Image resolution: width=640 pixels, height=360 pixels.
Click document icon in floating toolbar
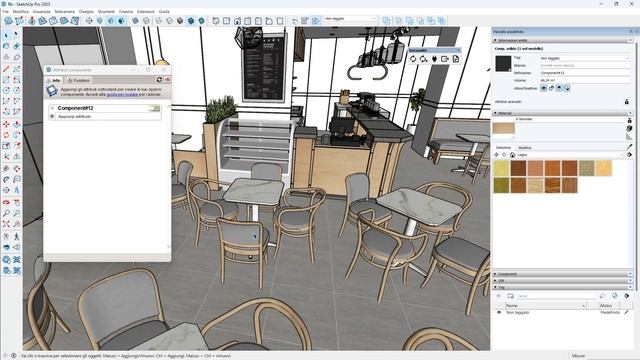pyautogui.click(x=456, y=59)
